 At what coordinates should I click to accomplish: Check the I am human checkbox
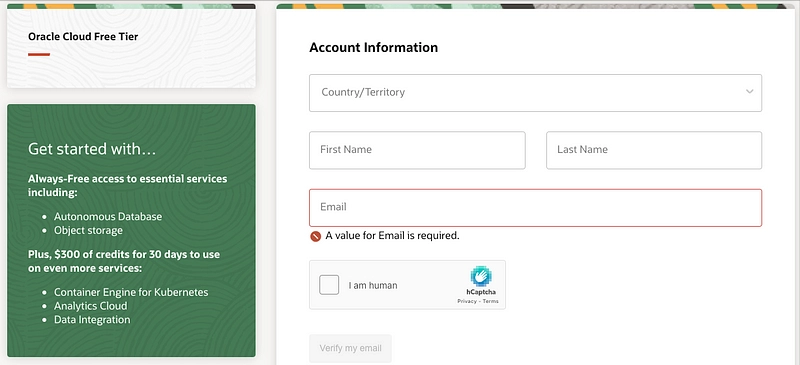pos(329,285)
